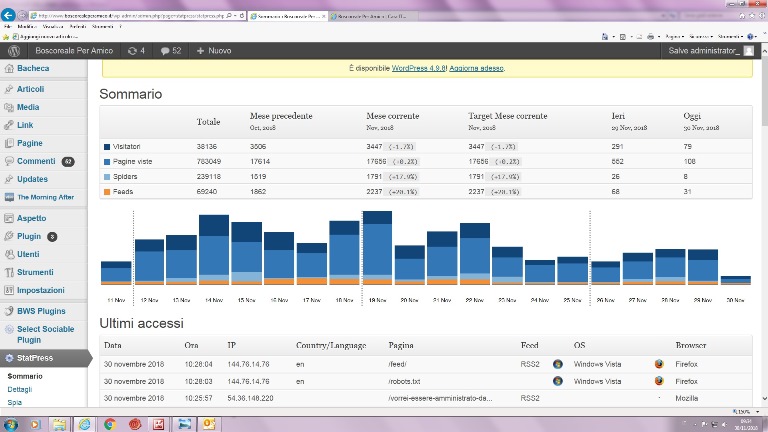
Task: Click the Visitatori total value 38136
Action: 207,146
